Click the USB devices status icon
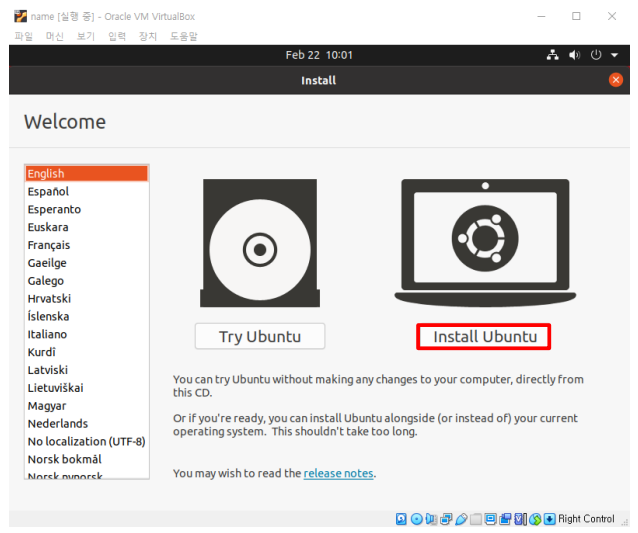The image size is (638, 533). coord(461,519)
